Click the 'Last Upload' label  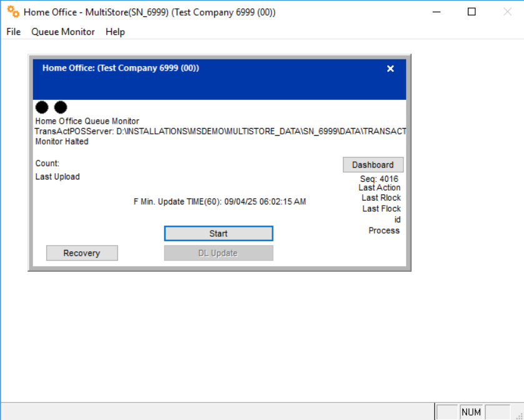click(57, 176)
